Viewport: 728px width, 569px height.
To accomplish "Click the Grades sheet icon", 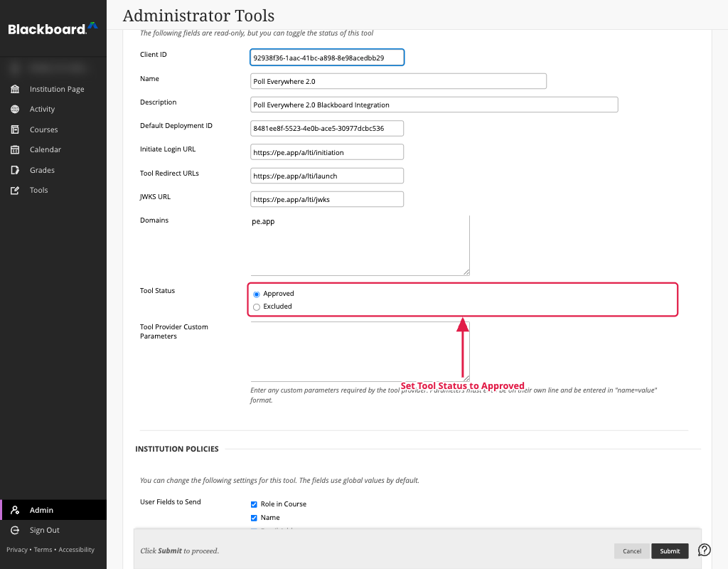I will click(x=15, y=170).
